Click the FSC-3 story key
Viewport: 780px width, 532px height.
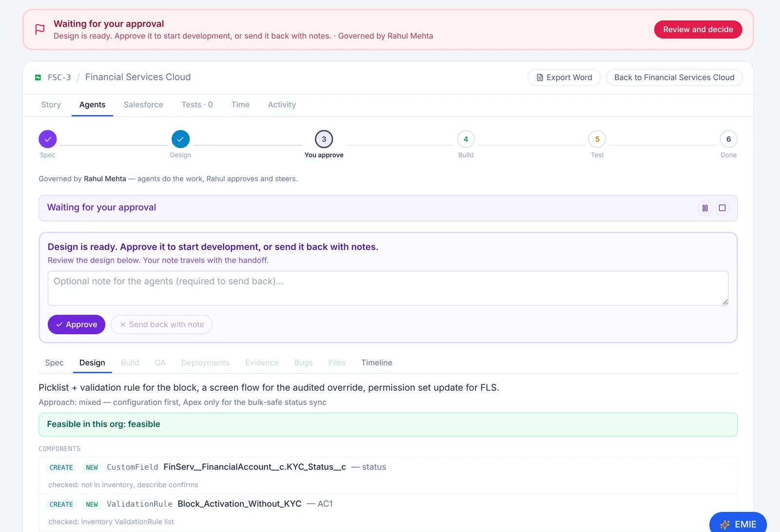(59, 77)
